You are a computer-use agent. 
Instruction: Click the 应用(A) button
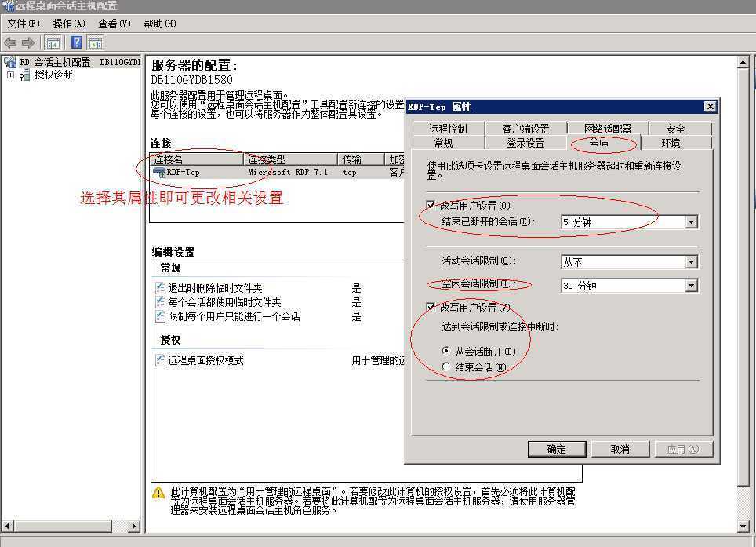tap(683, 449)
